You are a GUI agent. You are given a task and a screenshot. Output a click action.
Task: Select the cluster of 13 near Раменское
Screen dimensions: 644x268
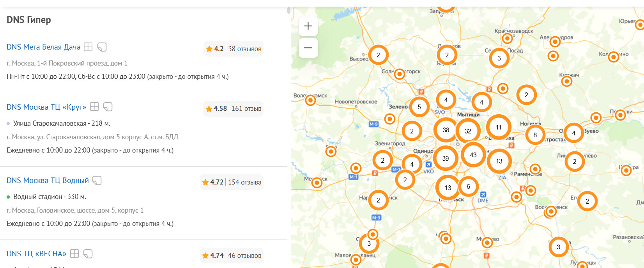click(x=499, y=161)
